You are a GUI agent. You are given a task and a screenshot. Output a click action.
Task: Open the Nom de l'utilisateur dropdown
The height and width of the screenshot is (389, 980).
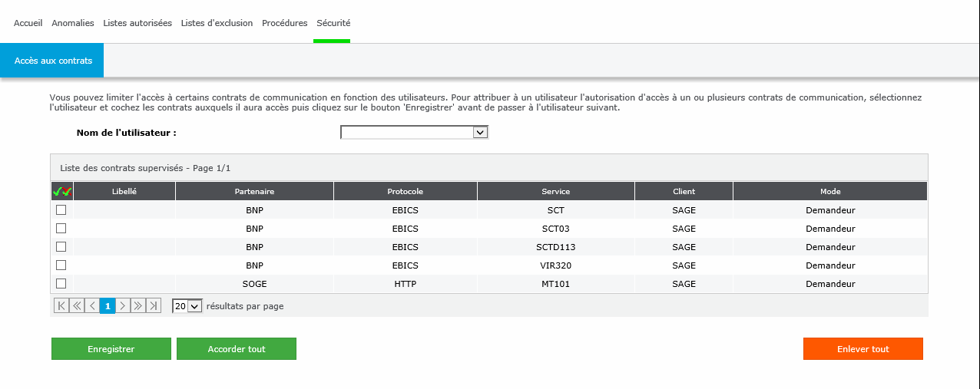point(414,133)
